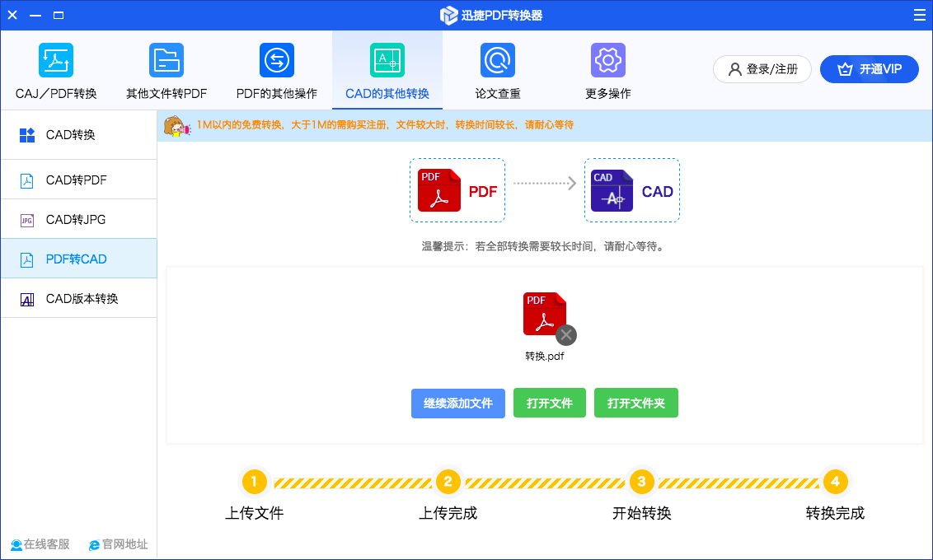
Task: Open the 登录/注册 login button
Action: coord(762,69)
